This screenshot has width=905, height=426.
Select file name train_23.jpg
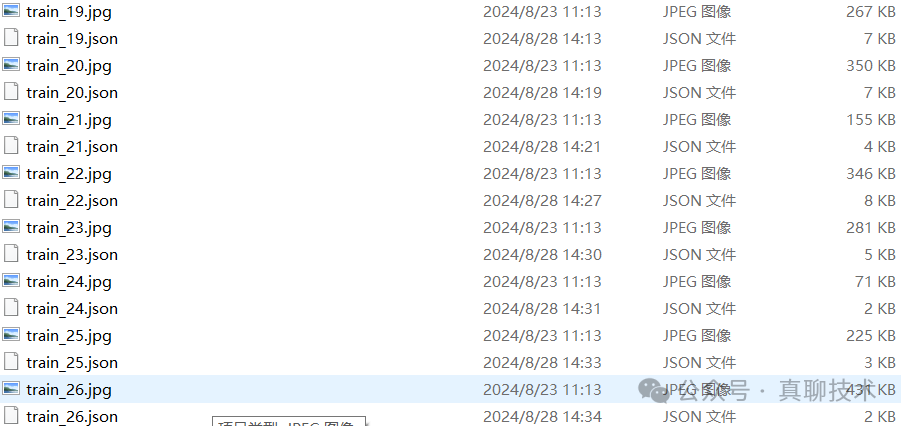coord(69,228)
